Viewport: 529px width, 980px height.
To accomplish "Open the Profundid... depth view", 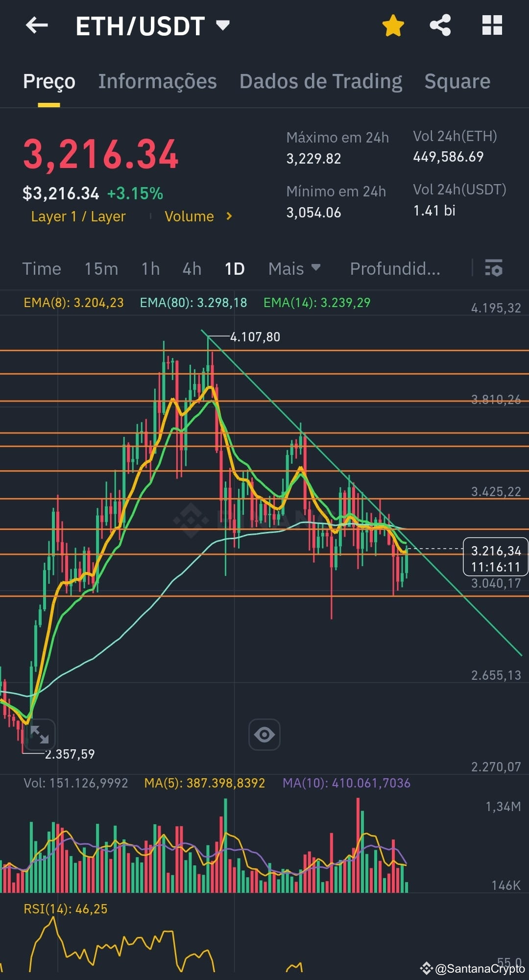I will 395,269.
